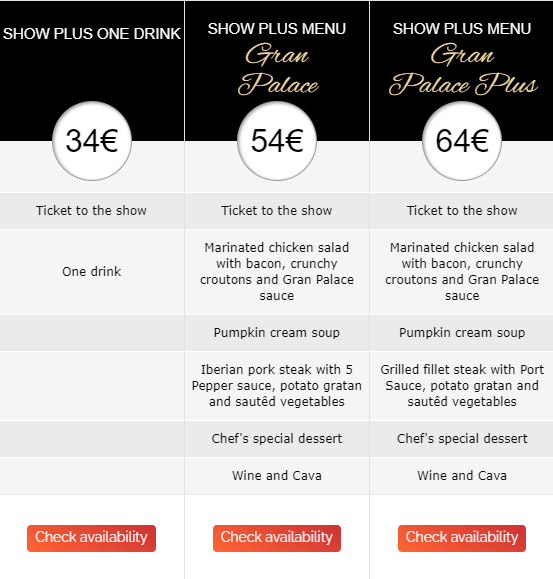Screen dimensions: 553x579
Task: Click Ticket to the show in 64€ column
Action: coord(462,210)
